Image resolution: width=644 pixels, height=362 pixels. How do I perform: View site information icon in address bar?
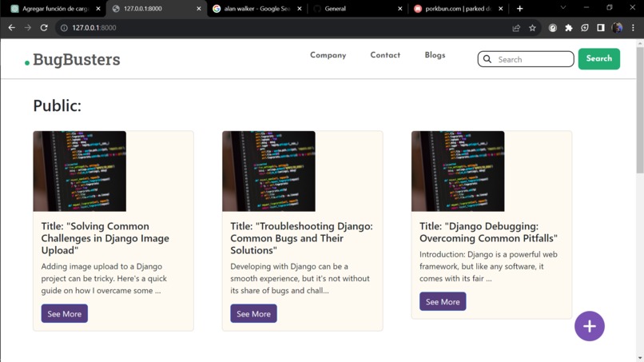[64, 27]
